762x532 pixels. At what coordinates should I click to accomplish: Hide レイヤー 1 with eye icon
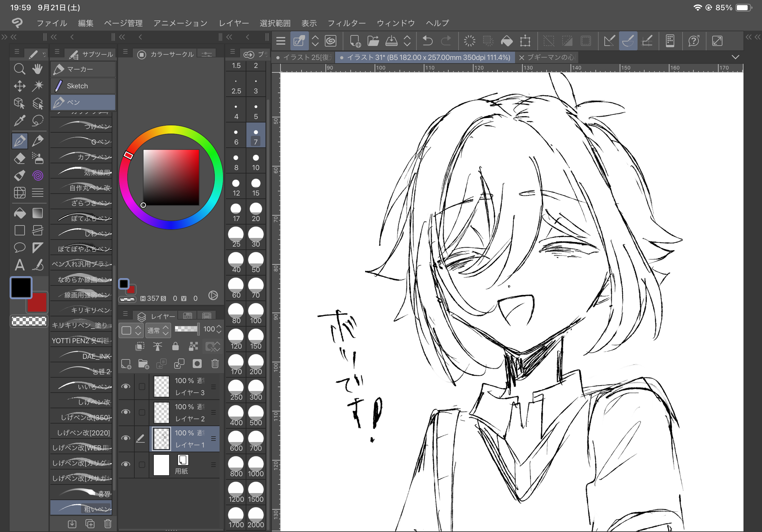(x=126, y=438)
